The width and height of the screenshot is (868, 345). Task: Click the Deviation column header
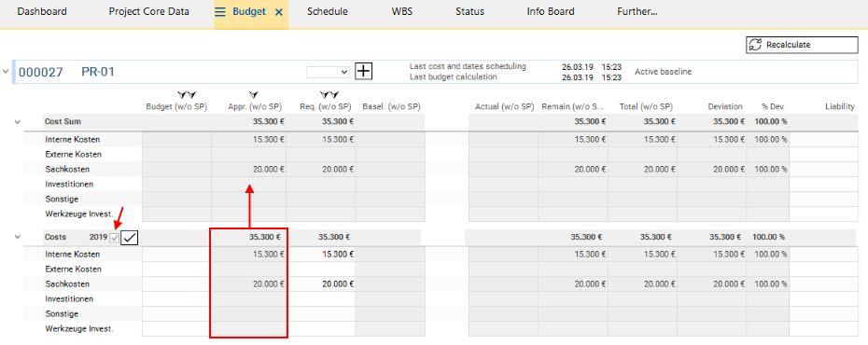[724, 106]
